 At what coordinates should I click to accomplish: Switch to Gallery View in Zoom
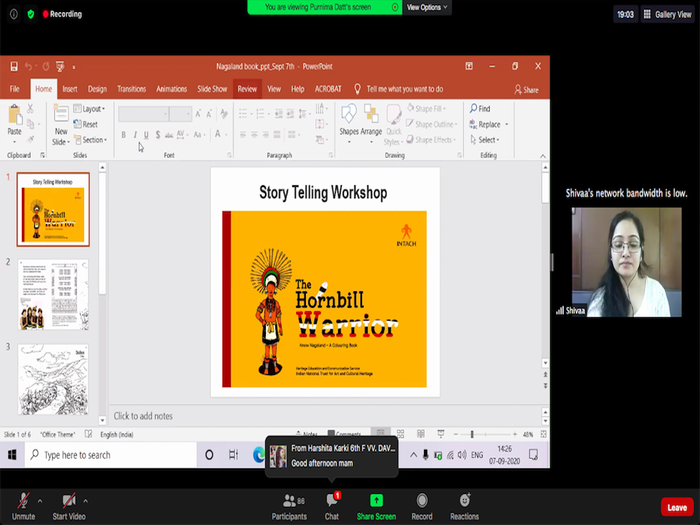pyautogui.click(x=667, y=14)
